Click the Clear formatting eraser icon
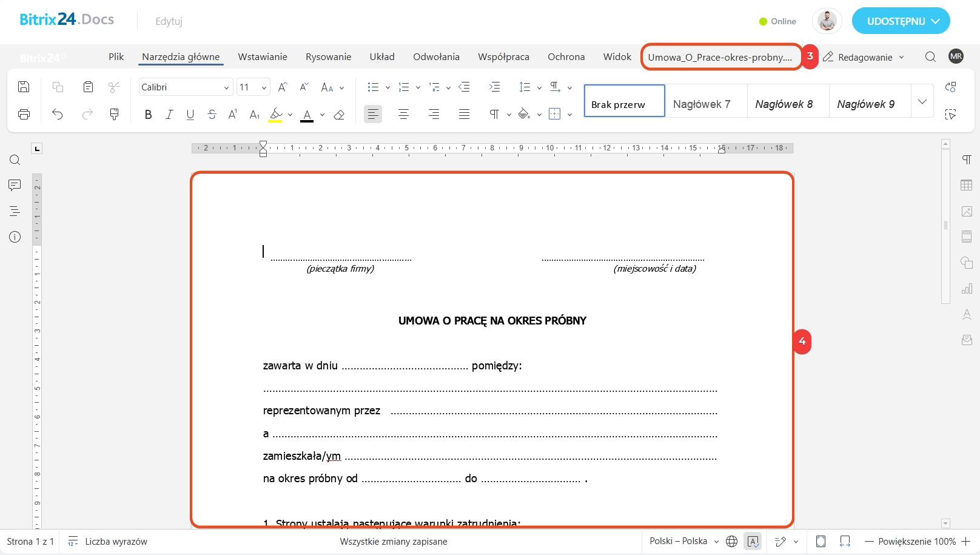Screen dimensions: 980x555 point(339,114)
